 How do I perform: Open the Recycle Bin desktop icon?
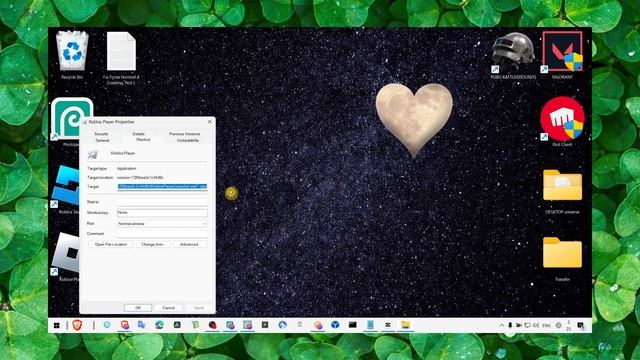tap(72, 52)
